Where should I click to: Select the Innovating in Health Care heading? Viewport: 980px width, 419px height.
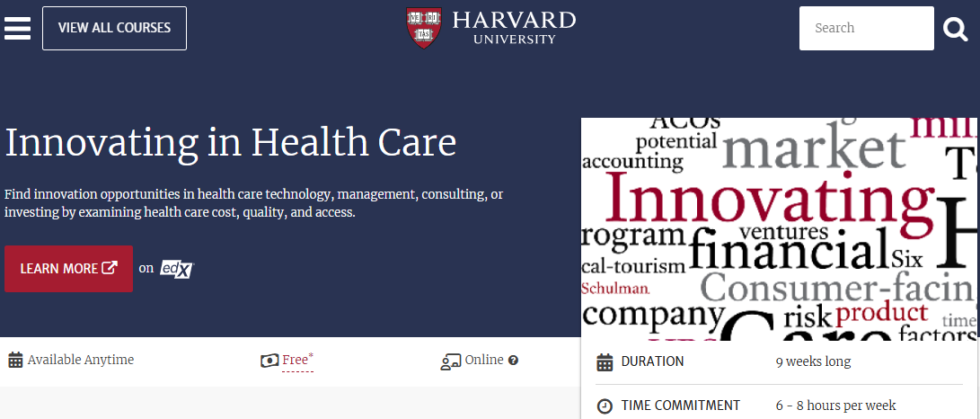pyautogui.click(x=231, y=142)
